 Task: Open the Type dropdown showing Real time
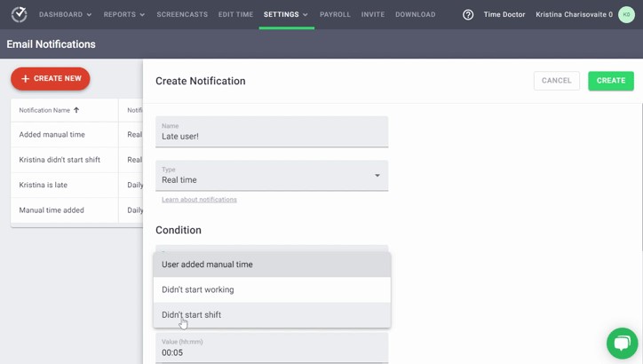click(272, 176)
